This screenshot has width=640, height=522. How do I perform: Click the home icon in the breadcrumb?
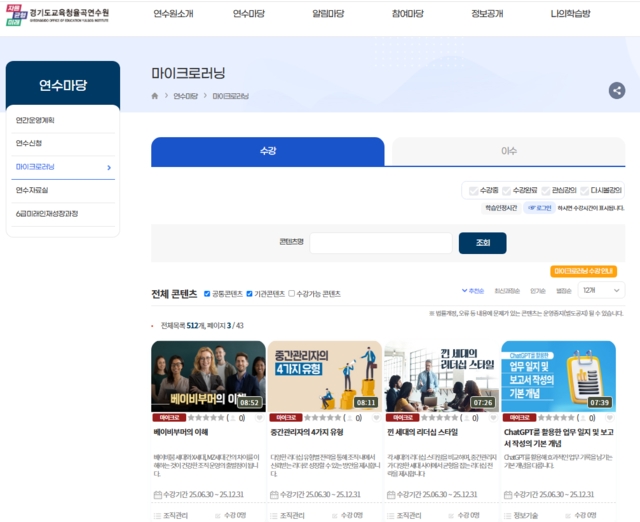click(155, 96)
